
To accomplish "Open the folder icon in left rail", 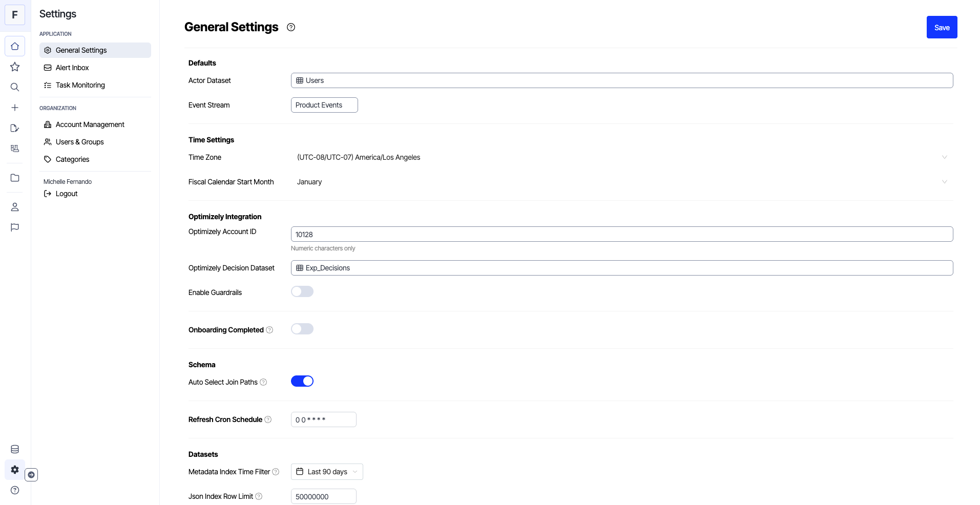I will point(15,178).
